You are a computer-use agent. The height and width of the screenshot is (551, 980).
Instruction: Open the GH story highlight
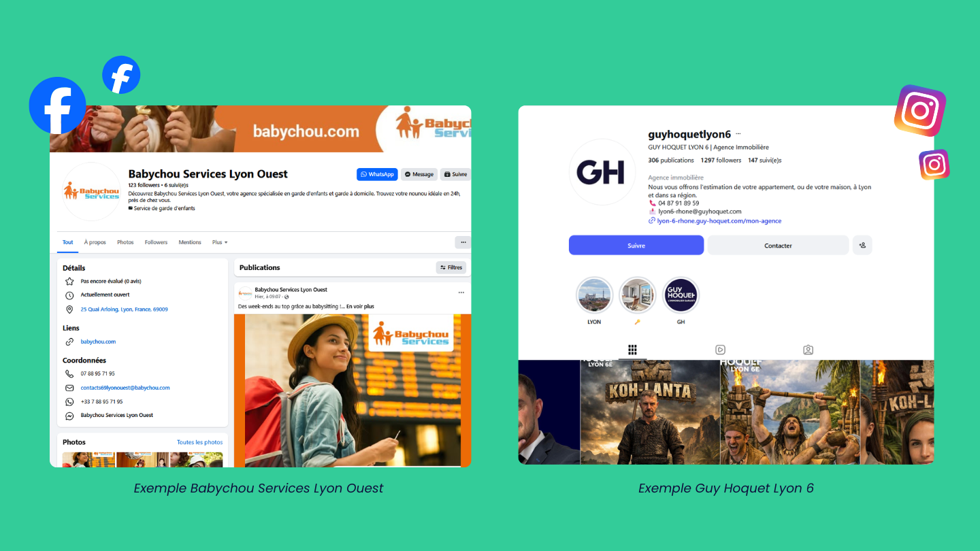pyautogui.click(x=681, y=295)
